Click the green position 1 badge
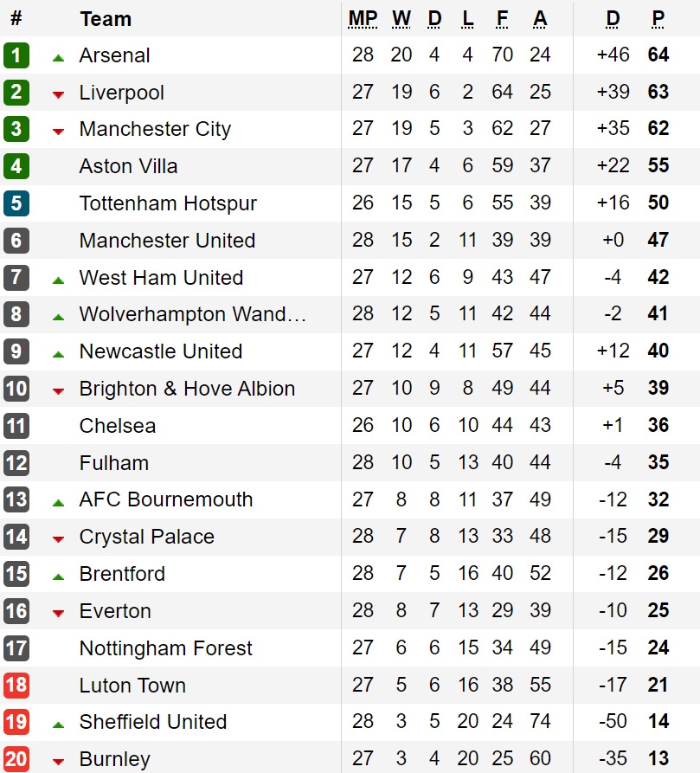Screen dimensions: 700x773 (x=16, y=55)
